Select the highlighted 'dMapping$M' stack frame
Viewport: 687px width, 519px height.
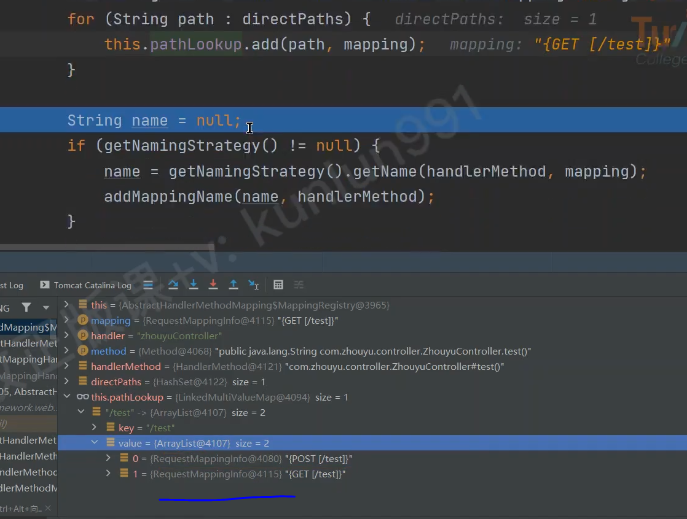point(28,327)
